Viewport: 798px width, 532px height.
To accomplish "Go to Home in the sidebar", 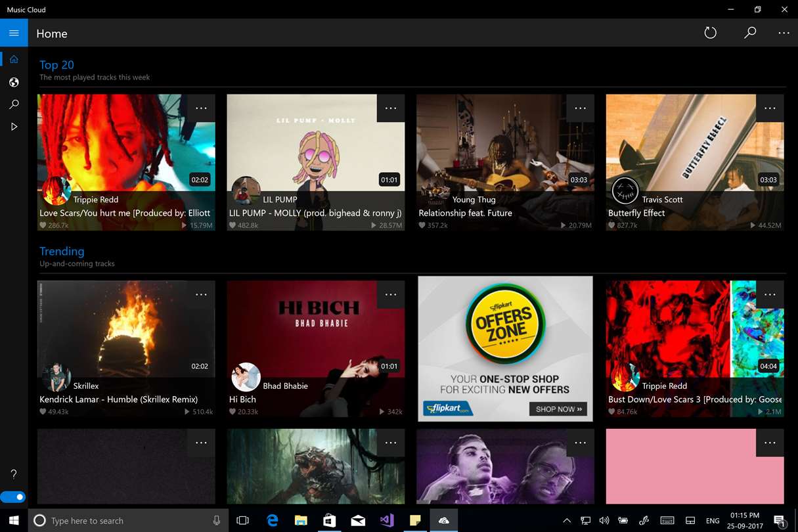I will click(14, 59).
